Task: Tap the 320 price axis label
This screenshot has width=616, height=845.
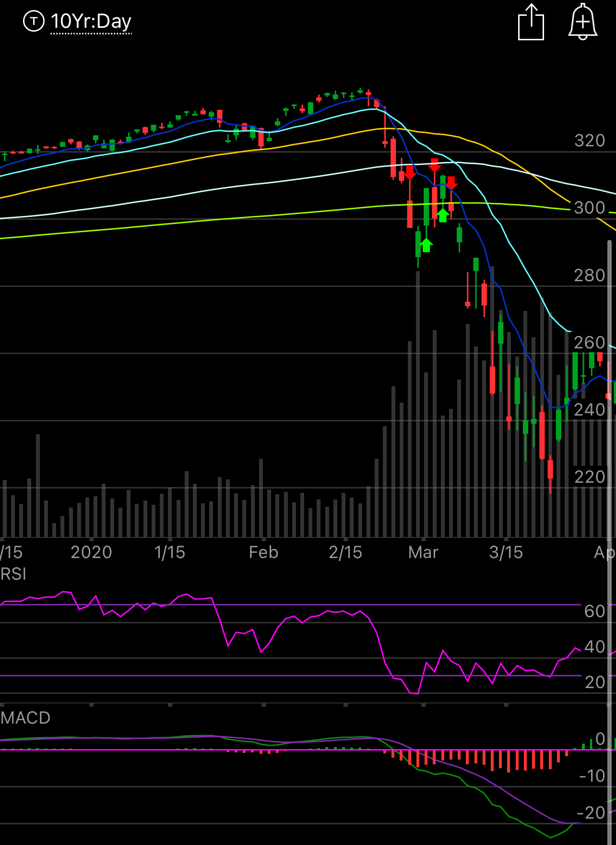Action: pos(590,141)
